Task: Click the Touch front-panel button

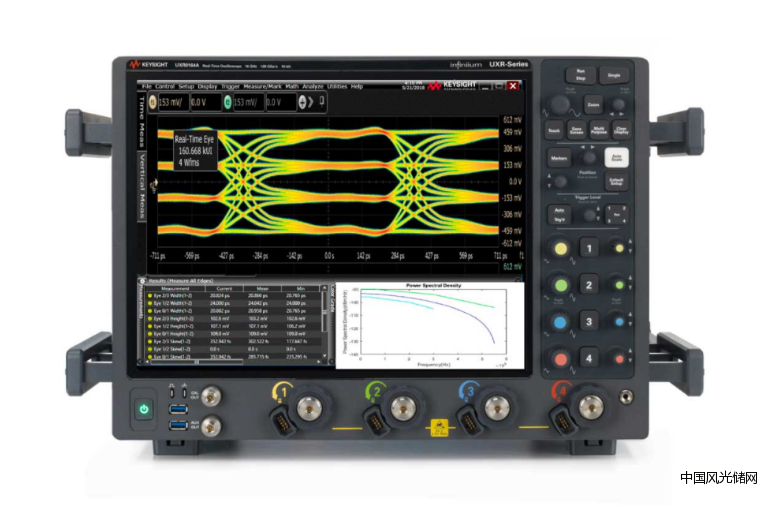Action: point(554,130)
